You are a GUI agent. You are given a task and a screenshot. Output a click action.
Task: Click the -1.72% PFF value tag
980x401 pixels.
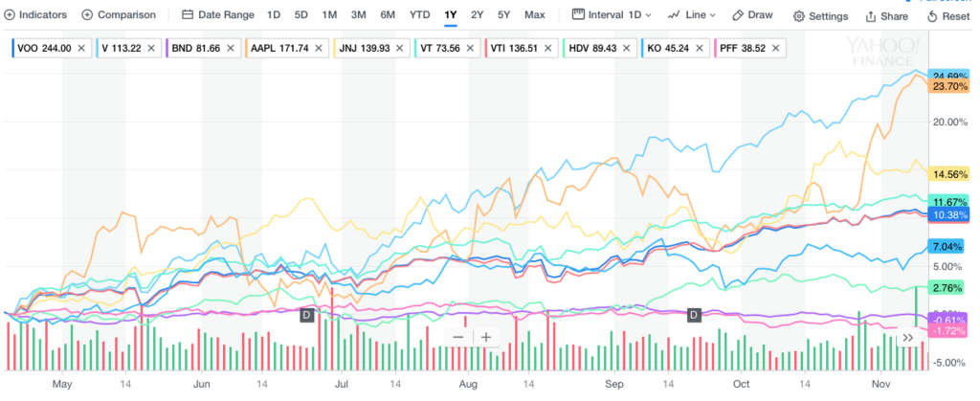(949, 330)
